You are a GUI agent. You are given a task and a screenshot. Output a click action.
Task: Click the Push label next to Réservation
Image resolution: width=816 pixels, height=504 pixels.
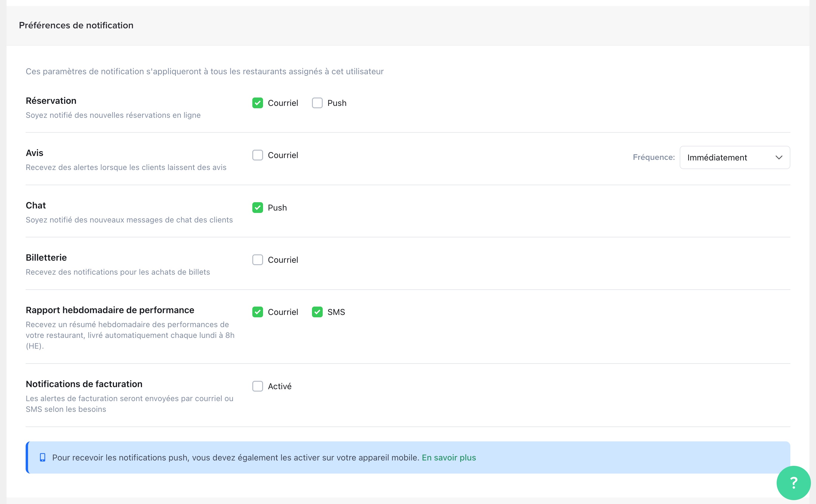coord(337,103)
